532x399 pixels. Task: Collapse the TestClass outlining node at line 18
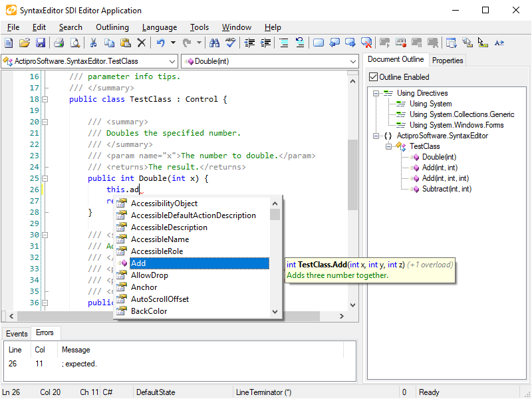click(x=45, y=100)
